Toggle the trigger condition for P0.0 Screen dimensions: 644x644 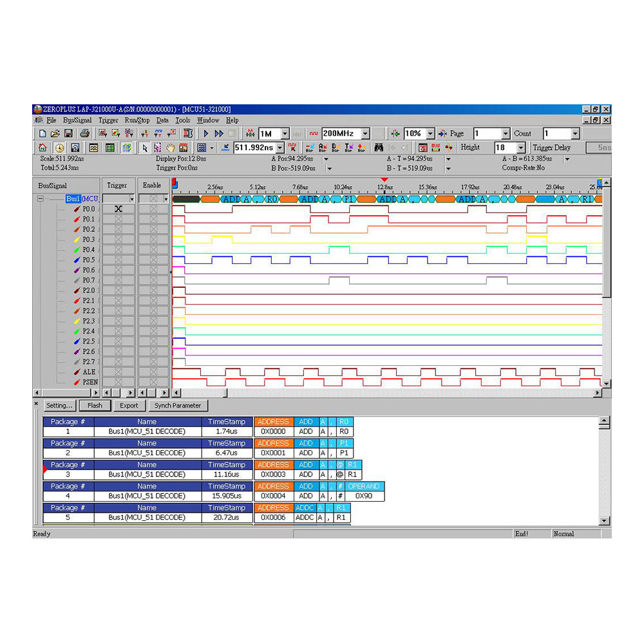118,209
